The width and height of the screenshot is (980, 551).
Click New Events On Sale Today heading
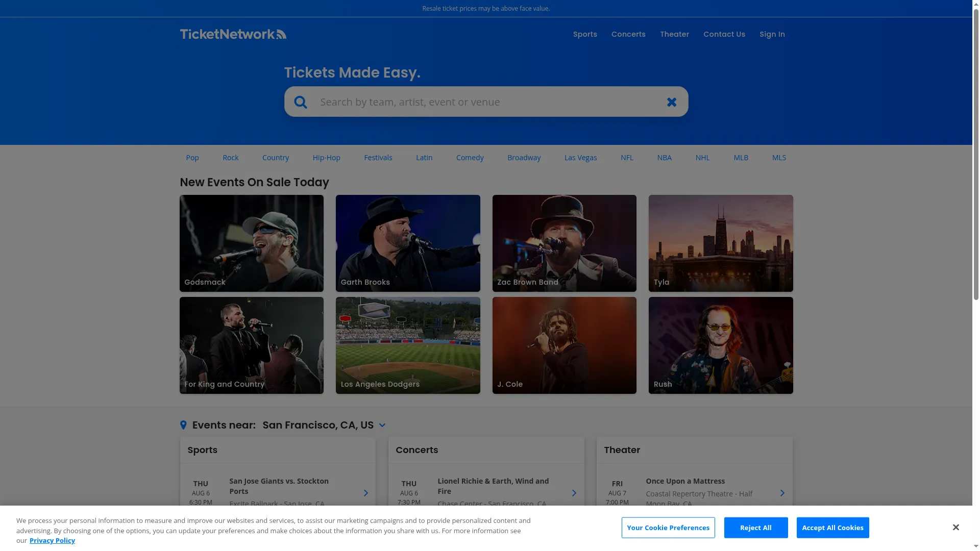(x=254, y=182)
